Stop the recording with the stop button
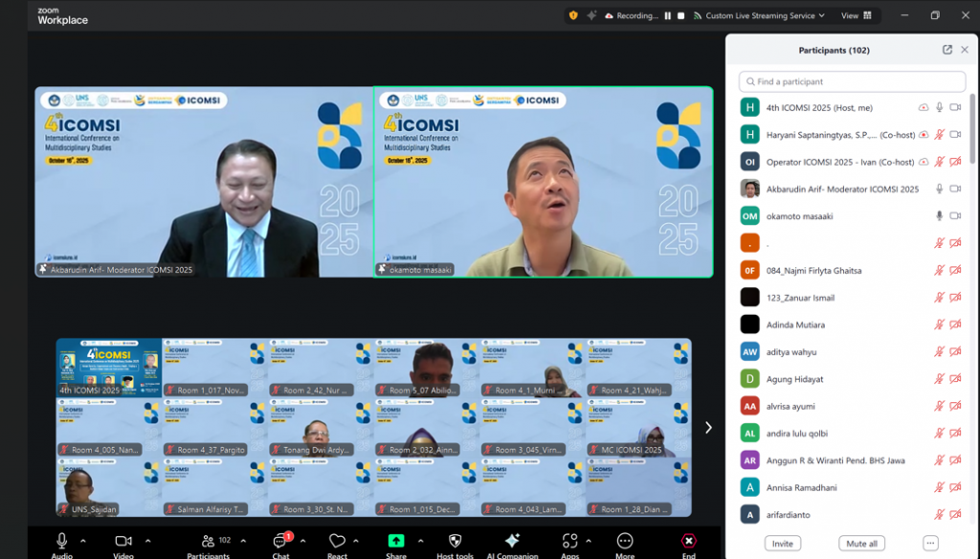Image resolution: width=980 pixels, height=559 pixels. pyautogui.click(x=680, y=15)
